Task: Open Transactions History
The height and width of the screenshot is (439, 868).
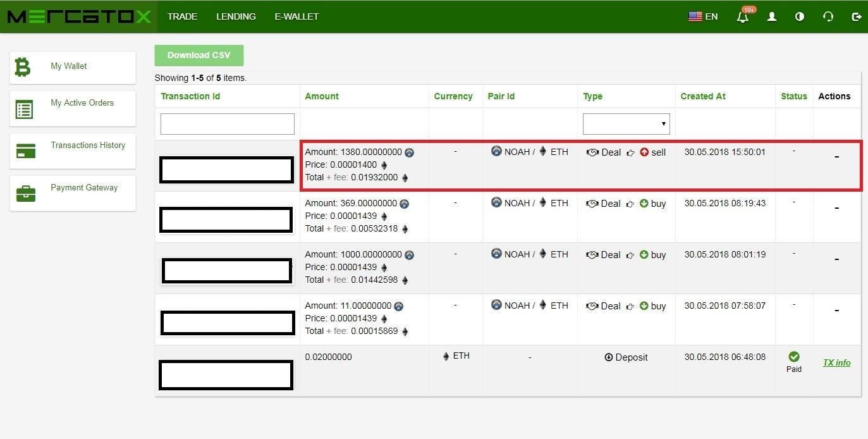Action: (x=73, y=151)
